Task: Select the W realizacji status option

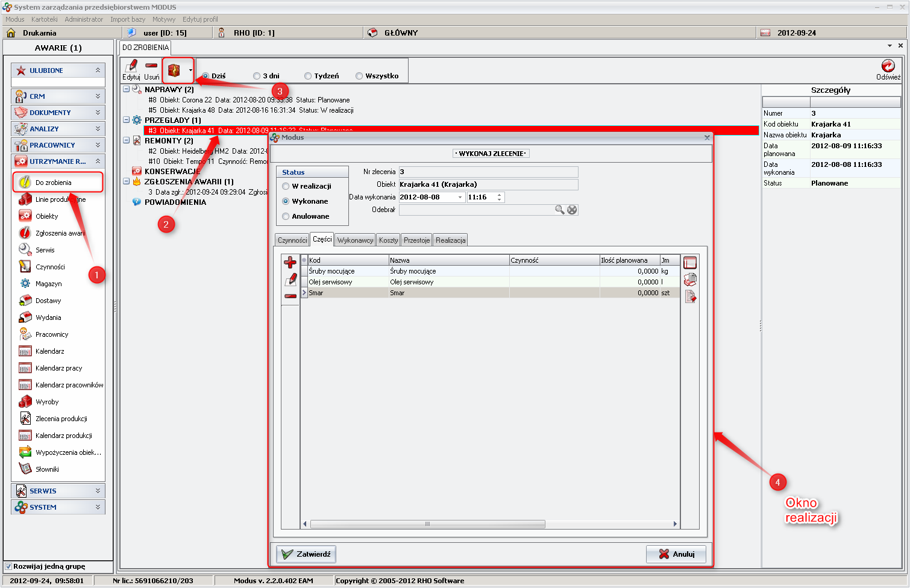Action: coord(286,187)
